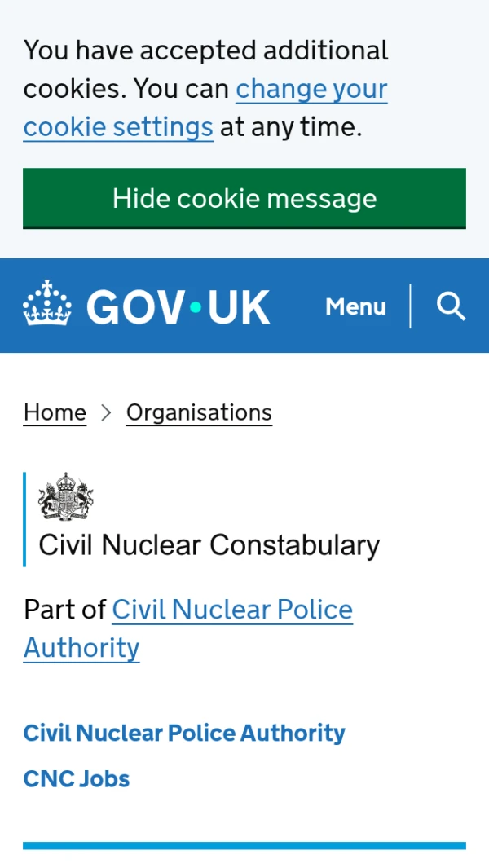
Task: Click the breadcrumb chevron after Home
Action: click(x=106, y=412)
